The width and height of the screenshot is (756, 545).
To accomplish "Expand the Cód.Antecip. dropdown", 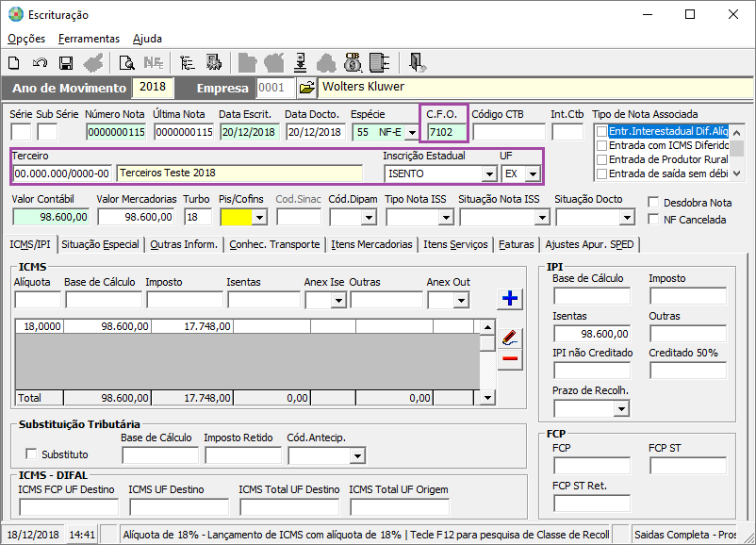I will [x=357, y=455].
